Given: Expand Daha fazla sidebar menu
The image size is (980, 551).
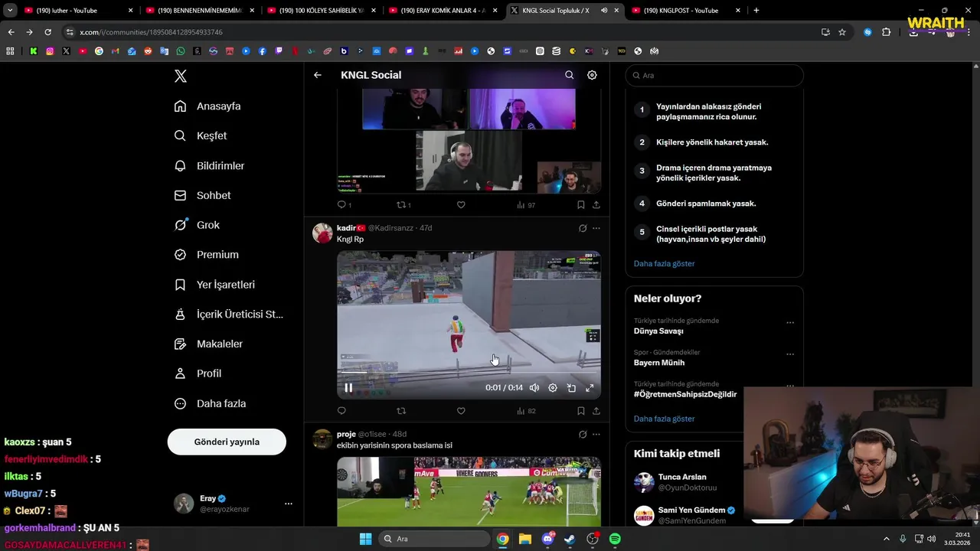Looking at the screenshot, I should [211, 403].
